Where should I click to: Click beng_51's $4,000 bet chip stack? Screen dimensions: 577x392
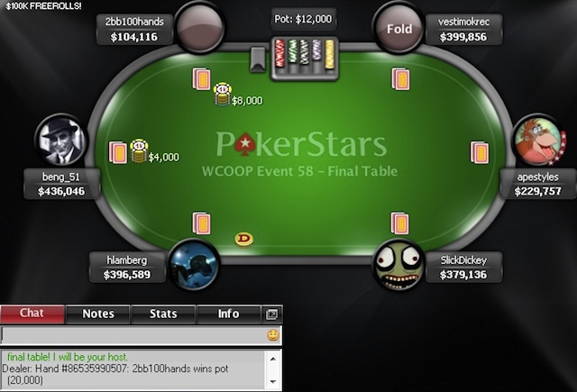pos(139,151)
